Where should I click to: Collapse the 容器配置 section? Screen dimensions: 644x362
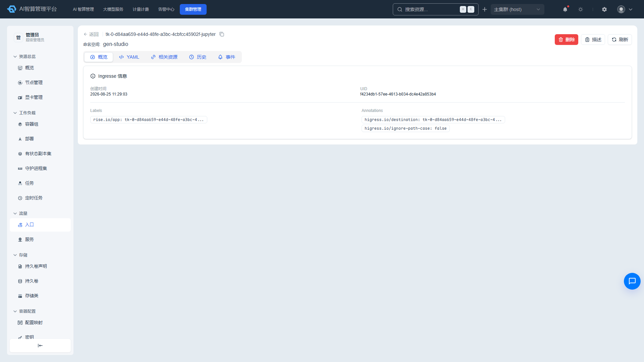click(x=24, y=311)
